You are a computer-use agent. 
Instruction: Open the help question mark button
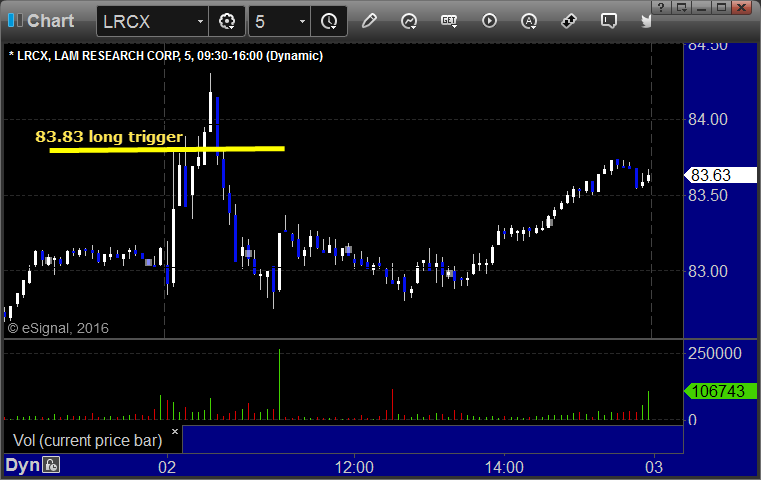661,7
